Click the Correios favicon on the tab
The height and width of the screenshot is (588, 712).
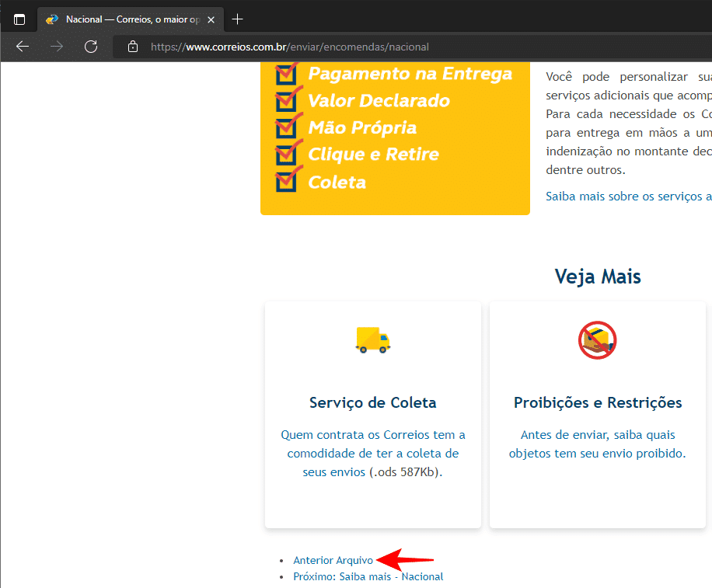[x=52, y=19]
